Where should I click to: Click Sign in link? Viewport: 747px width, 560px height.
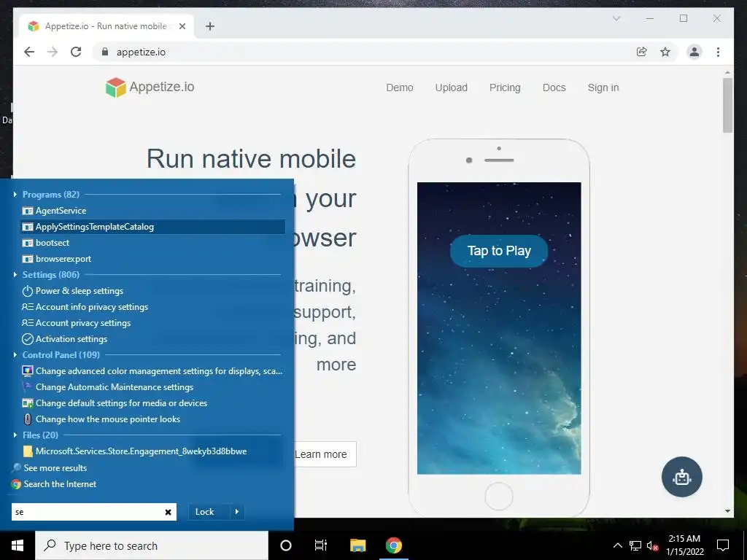click(603, 87)
